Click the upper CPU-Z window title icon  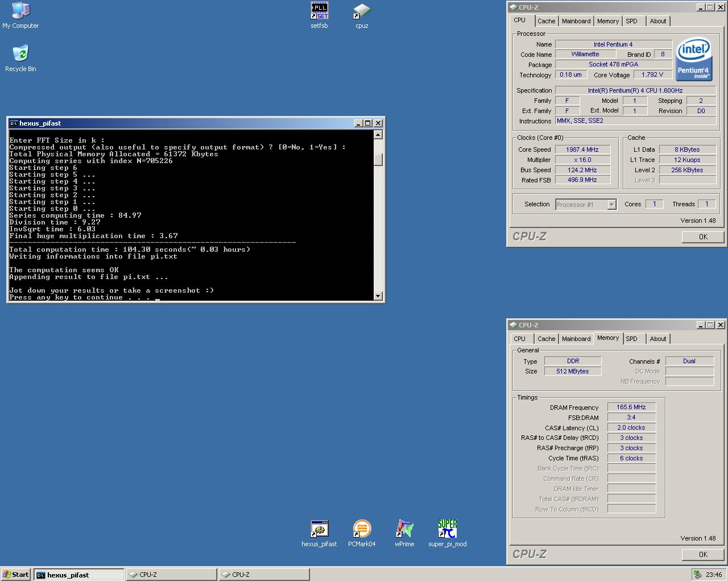click(x=513, y=7)
